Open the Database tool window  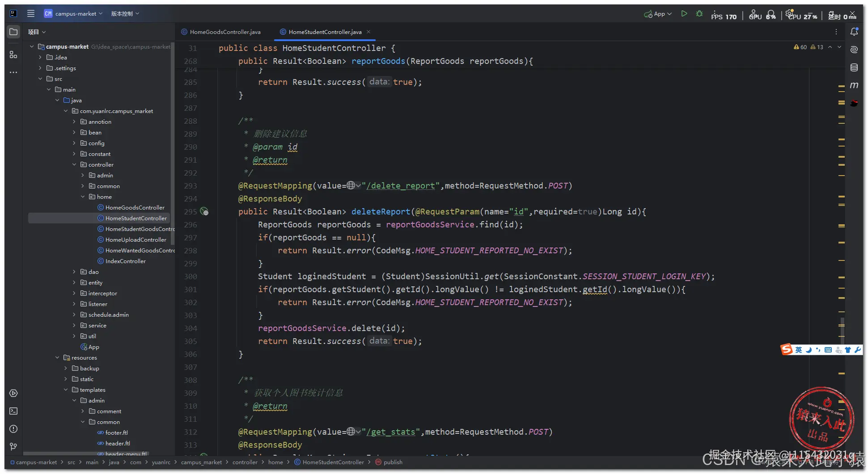pos(854,67)
